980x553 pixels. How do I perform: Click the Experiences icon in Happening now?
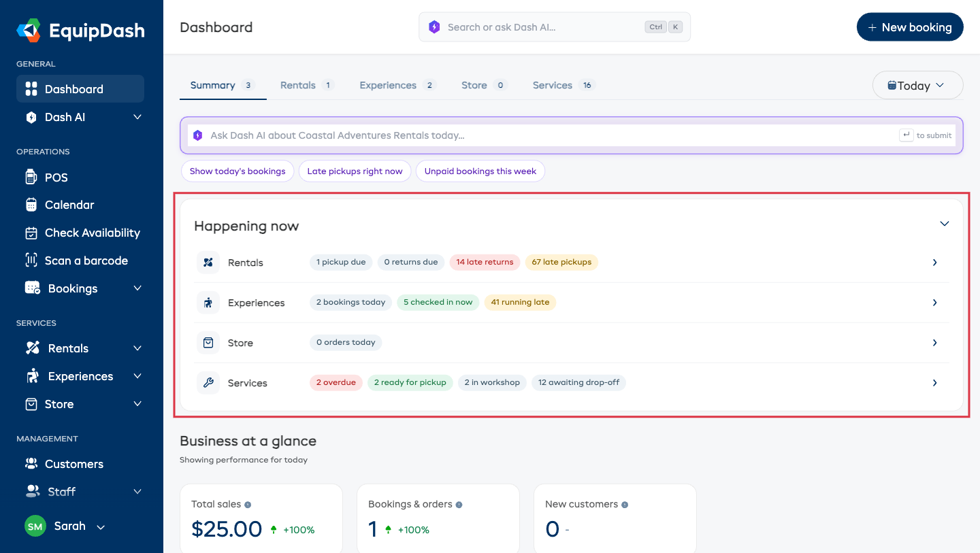point(208,303)
